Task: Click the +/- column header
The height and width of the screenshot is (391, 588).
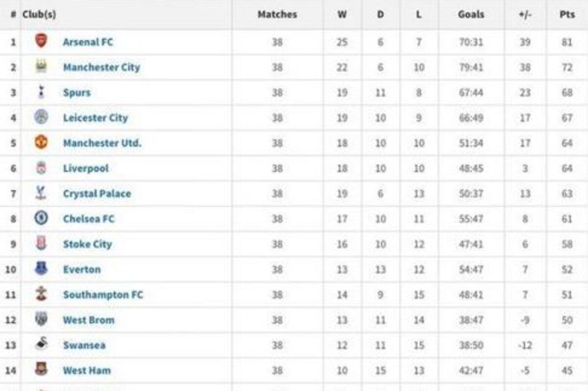Action: tap(524, 14)
